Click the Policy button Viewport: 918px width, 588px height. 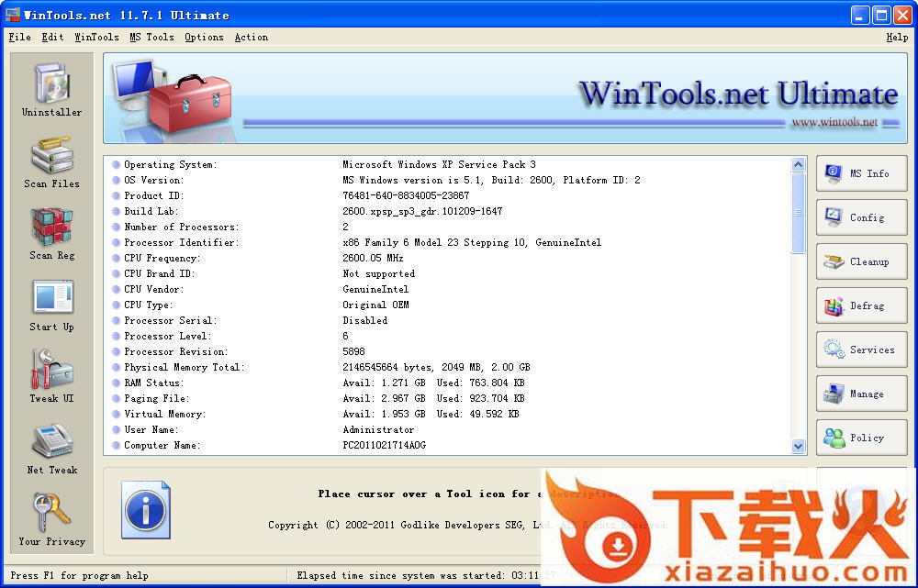pyautogui.click(x=862, y=438)
